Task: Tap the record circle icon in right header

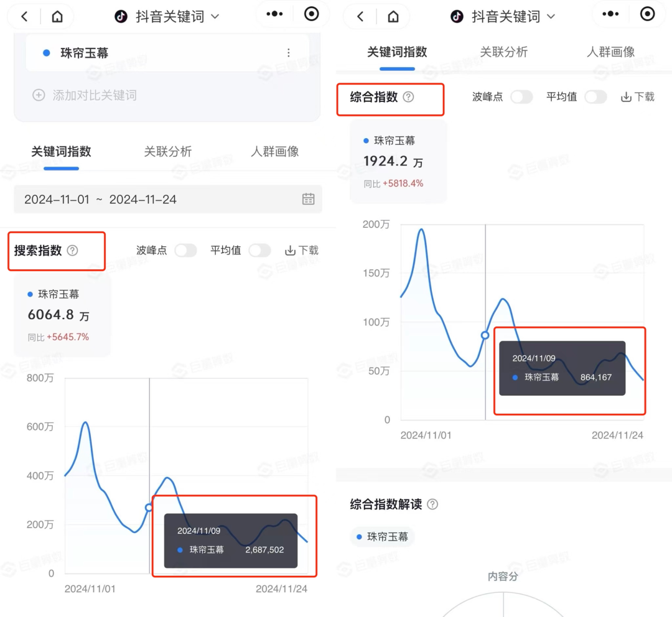Action: [x=648, y=14]
